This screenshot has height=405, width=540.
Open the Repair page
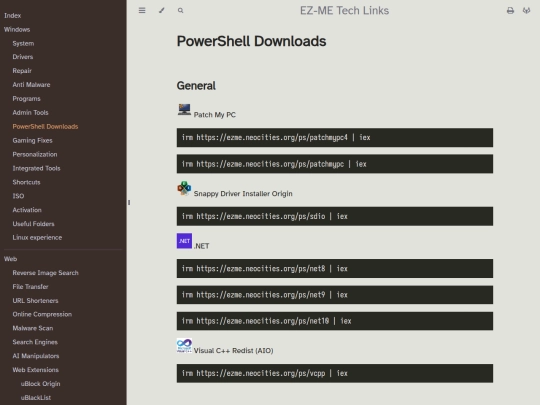22,71
